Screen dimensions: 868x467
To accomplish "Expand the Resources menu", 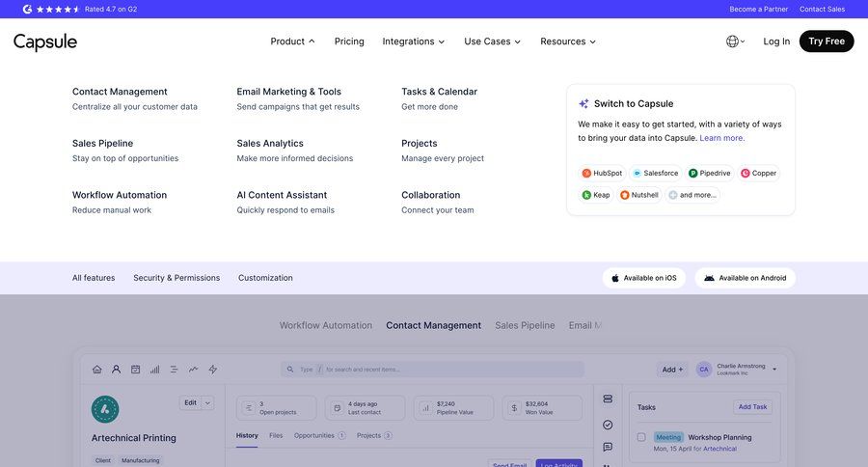I will click(x=568, y=41).
